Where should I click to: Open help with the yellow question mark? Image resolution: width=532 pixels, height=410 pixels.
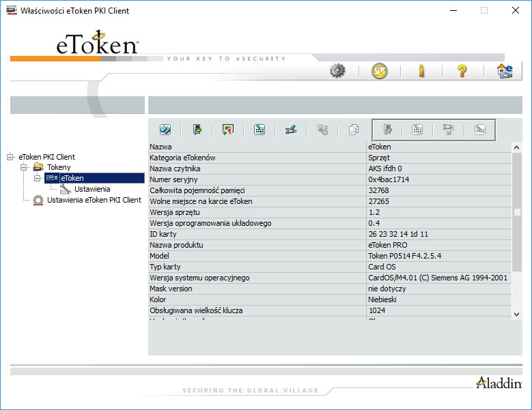click(462, 70)
